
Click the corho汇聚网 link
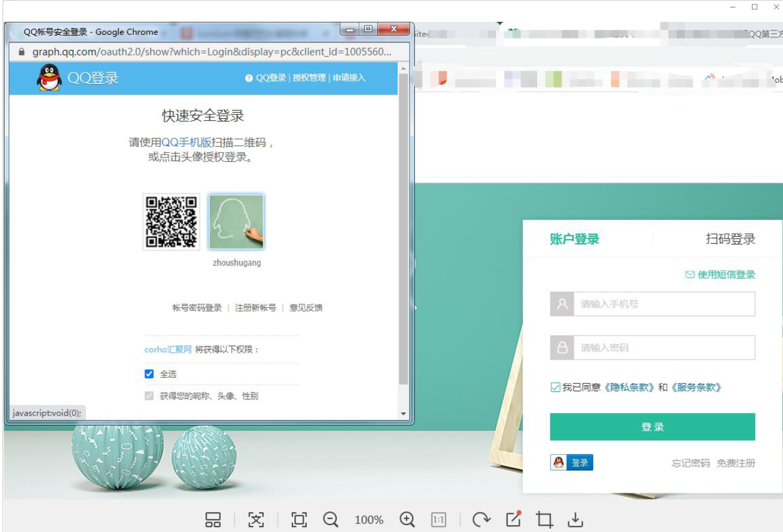[168, 350]
